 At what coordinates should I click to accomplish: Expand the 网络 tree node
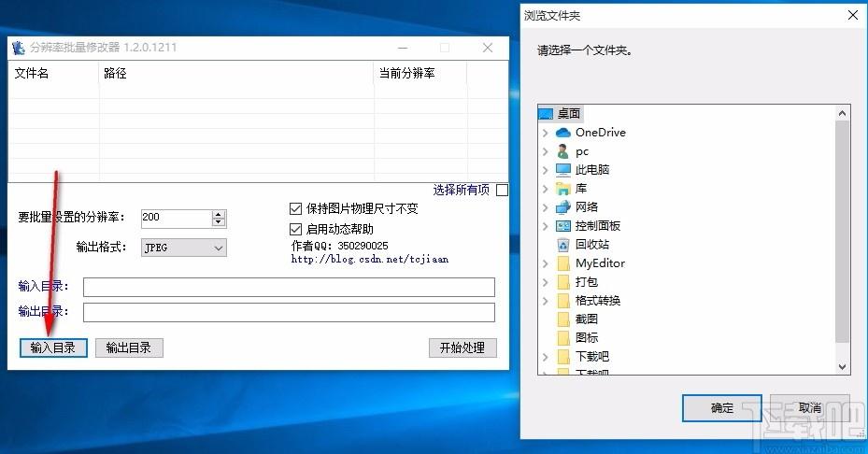pyautogui.click(x=546, y=207)
